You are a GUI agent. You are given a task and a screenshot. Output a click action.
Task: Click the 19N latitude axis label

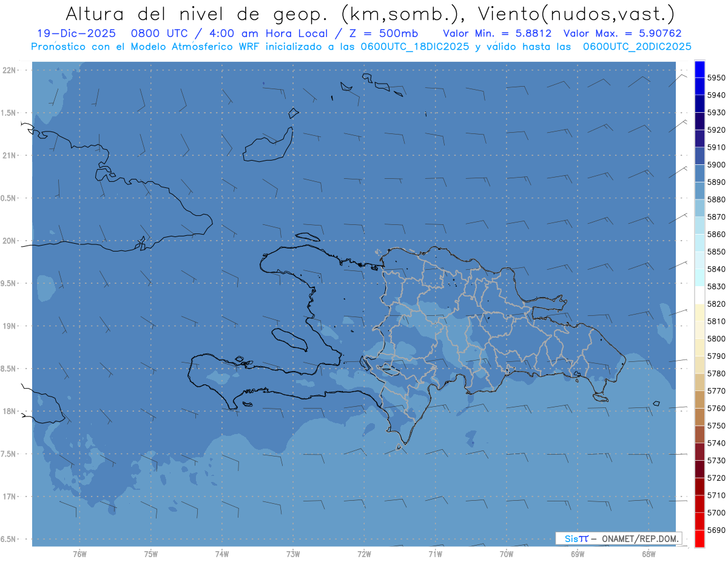10,326
